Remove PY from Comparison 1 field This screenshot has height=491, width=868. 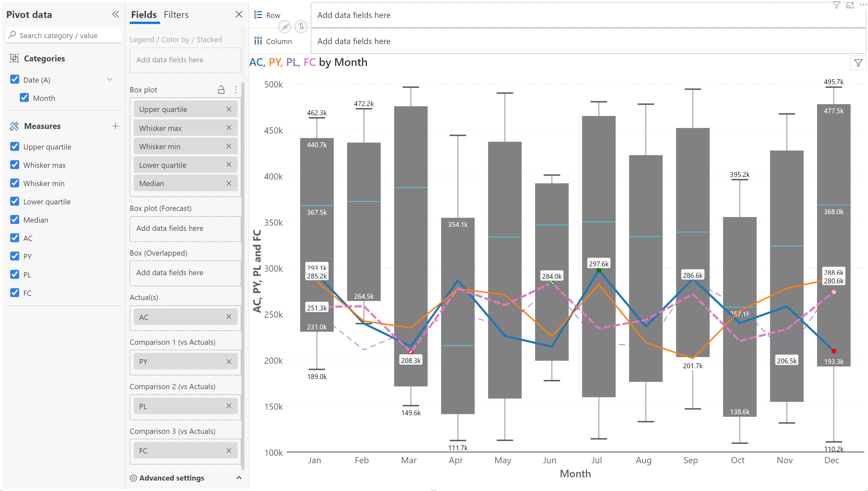coord(228,361)
